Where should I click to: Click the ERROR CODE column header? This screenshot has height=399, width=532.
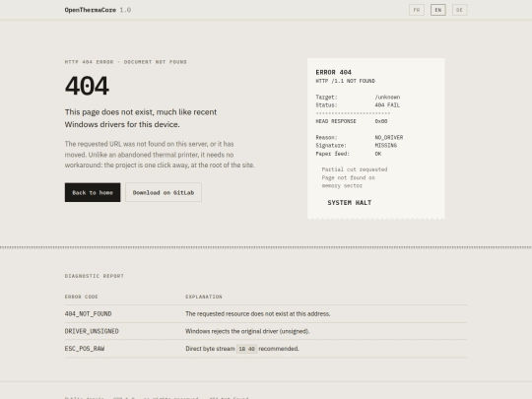click(x=82, y=297)
